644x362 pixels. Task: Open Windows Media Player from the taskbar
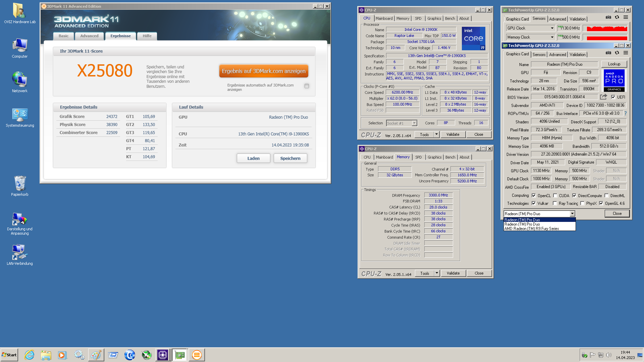(x=62, y=355)
